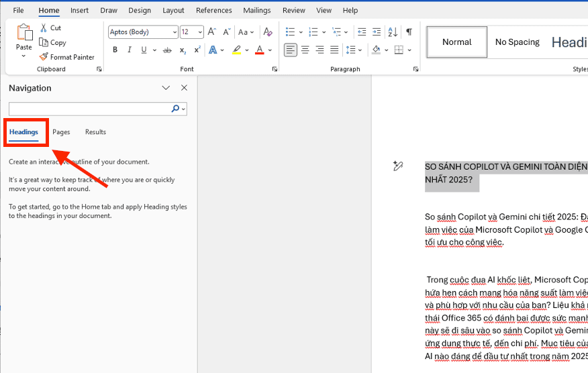588x373 pixels.
Task: Switch to the Pages tab in Navigation
Action: (61, 132)
